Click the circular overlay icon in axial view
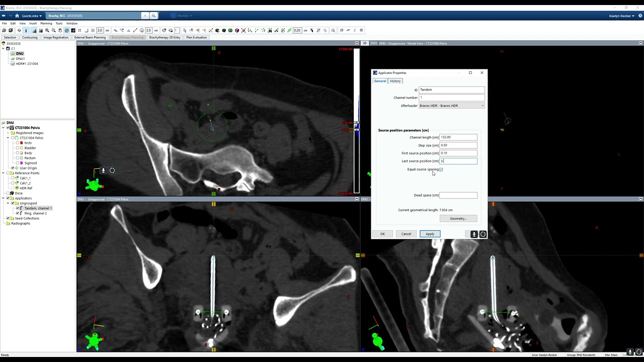 pos(112,170)
